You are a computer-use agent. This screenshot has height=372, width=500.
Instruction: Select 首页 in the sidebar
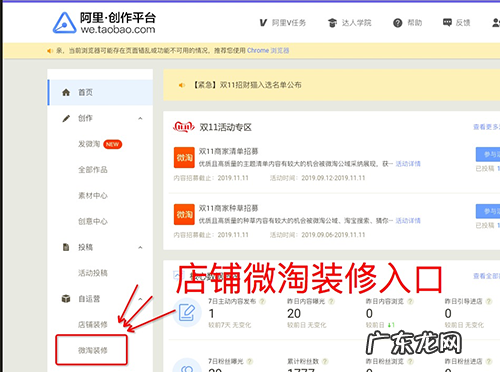click(100, 92)
